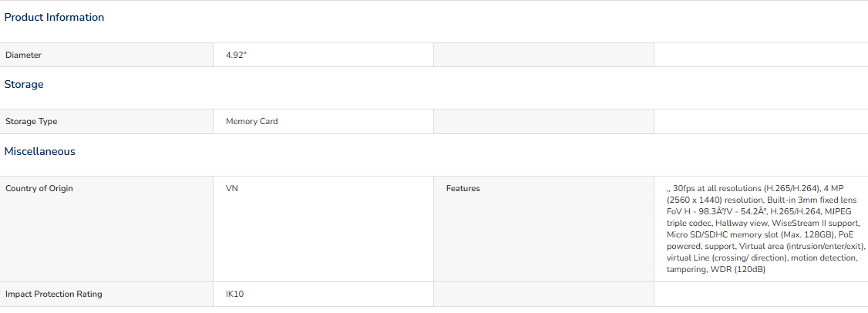Click the Storage section heading
The image size is (868, 313).
point(24,85)
